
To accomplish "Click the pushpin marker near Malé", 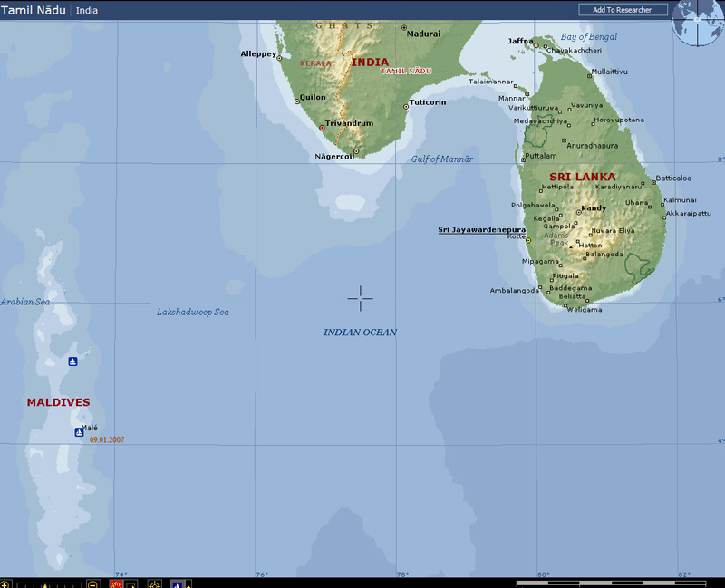I will point(79,432).
